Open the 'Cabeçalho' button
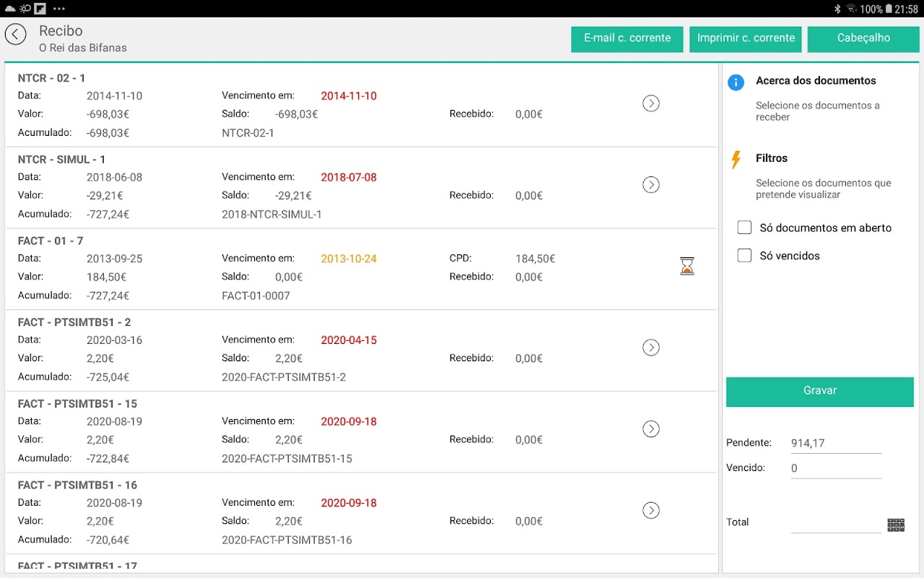Screen dimensions: 924x578 863,39
